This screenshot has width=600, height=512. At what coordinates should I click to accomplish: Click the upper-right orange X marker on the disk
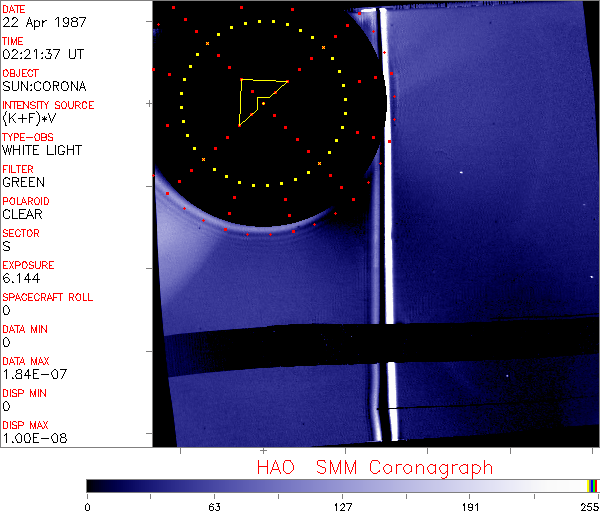pos(322,47)
